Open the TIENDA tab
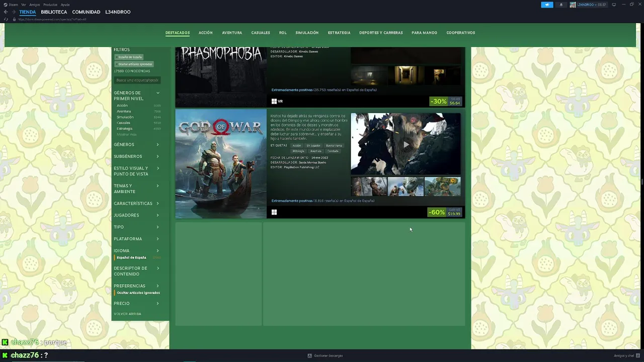Screen dimensions: 644x362 coord(28,12)
